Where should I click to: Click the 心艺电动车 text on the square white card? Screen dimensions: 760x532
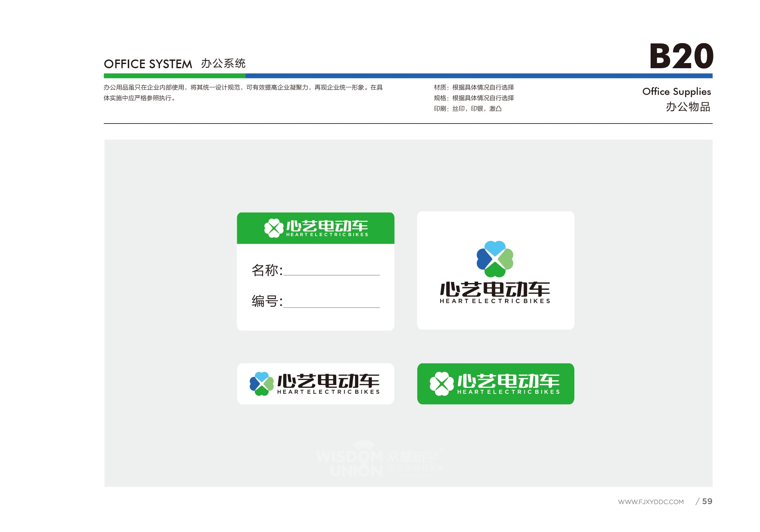[495, 289]
